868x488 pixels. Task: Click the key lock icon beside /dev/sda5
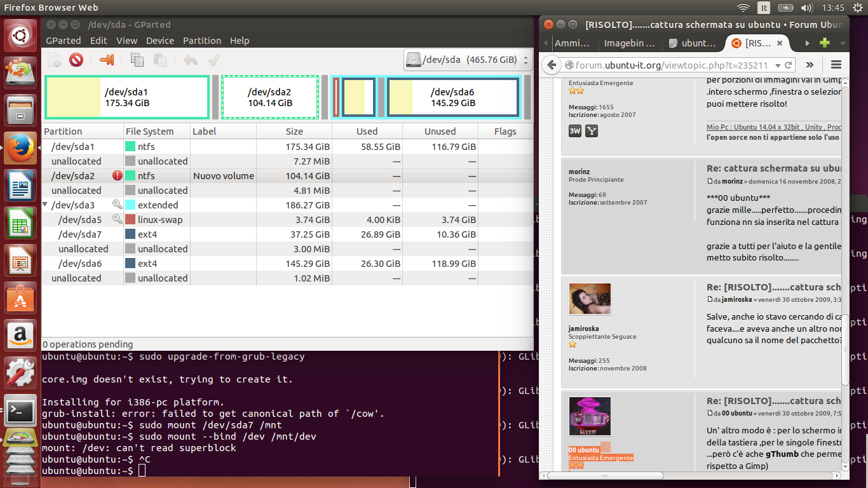pos(118,219)
